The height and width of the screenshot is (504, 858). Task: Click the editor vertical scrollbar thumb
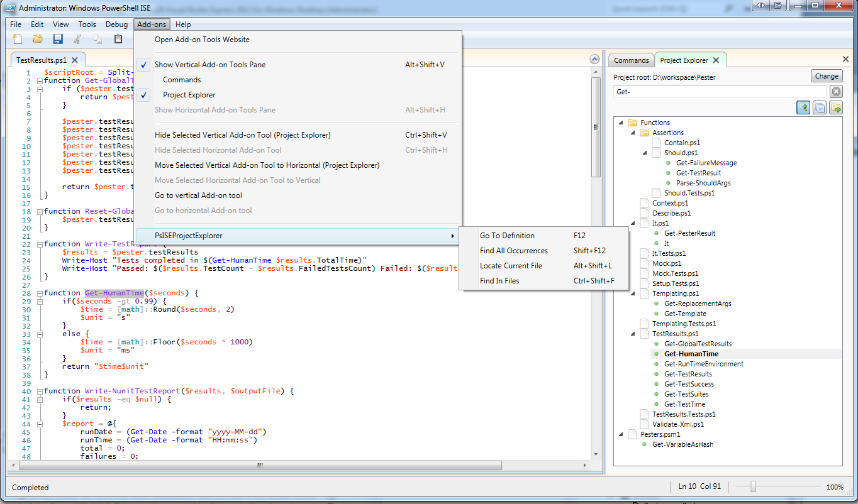595,126
